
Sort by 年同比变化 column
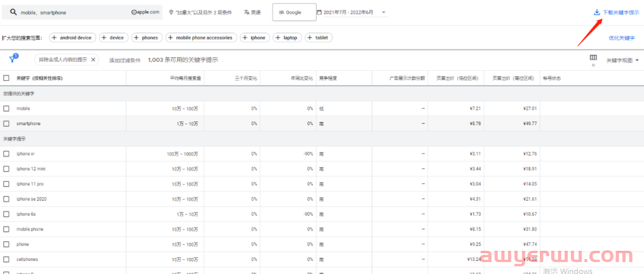[x=302, y=78]
